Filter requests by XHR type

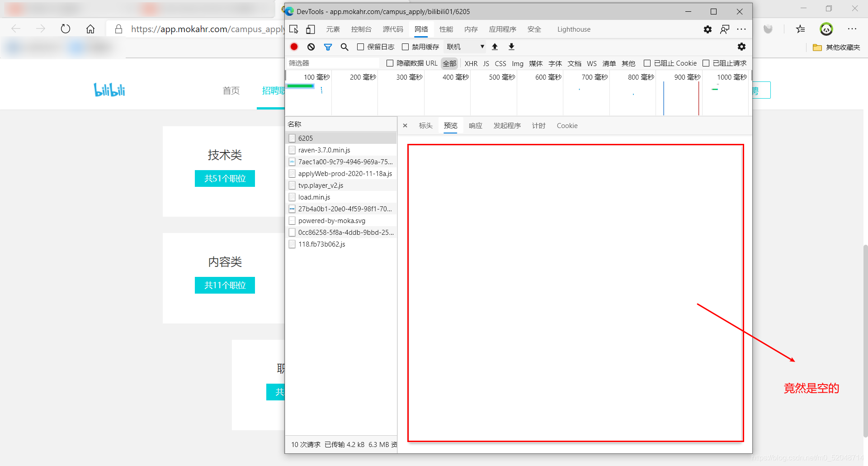[471, 63]
